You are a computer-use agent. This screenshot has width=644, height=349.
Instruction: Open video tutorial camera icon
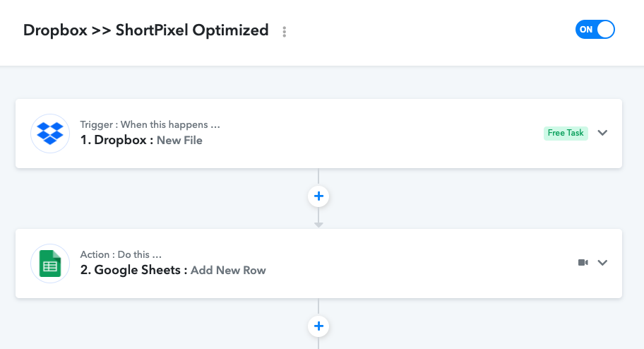click(x=583, y=263)
